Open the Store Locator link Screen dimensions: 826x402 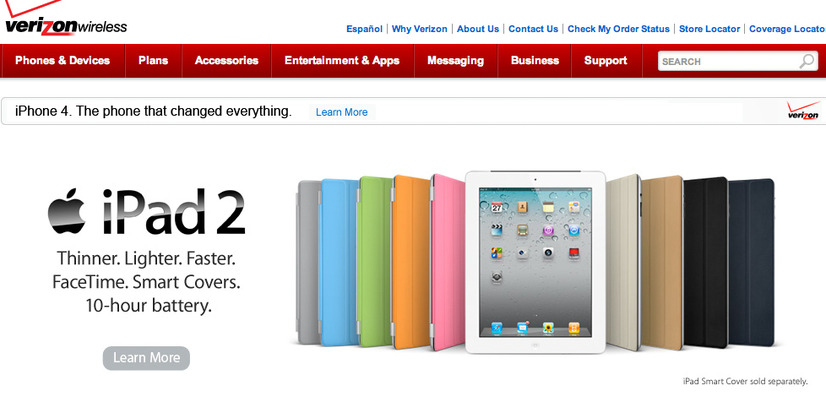coord(710,29)
